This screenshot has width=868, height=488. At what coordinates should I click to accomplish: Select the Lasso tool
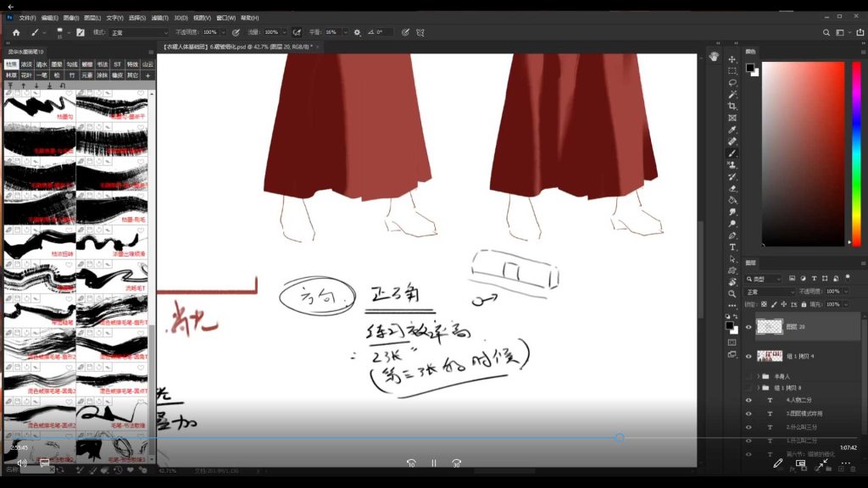(x=732, y=82)
